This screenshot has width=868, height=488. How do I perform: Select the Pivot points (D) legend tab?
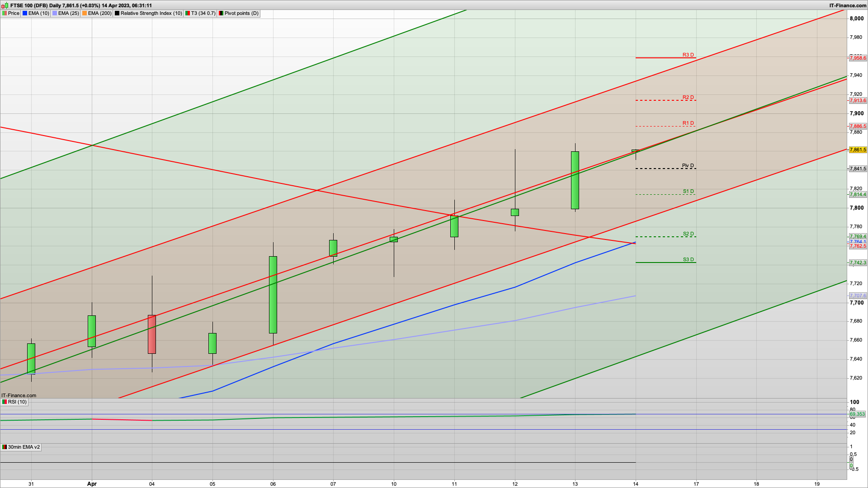tap(241, 13)
